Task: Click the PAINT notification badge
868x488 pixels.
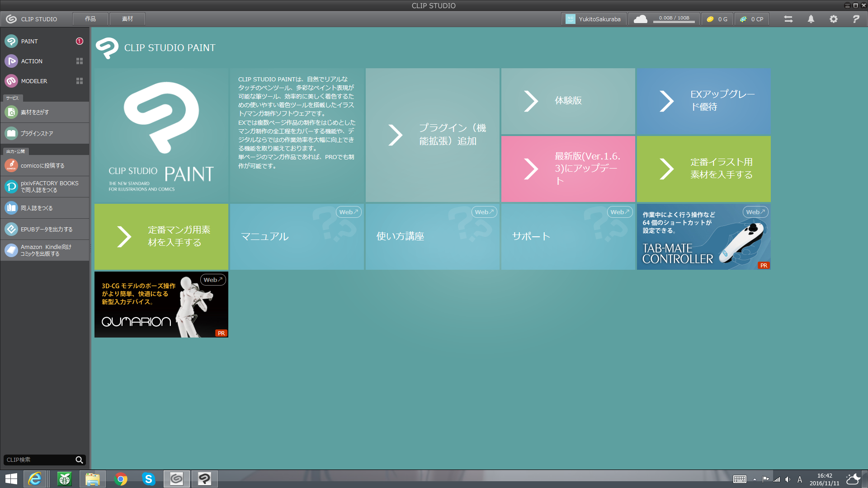Action: pyautogui.click(x=80, y=41)
